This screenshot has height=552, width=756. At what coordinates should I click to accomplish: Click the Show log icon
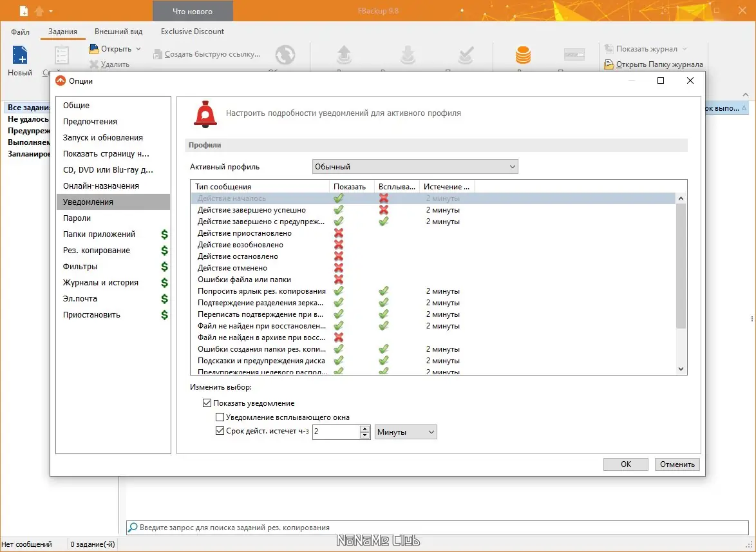point(609,49)
